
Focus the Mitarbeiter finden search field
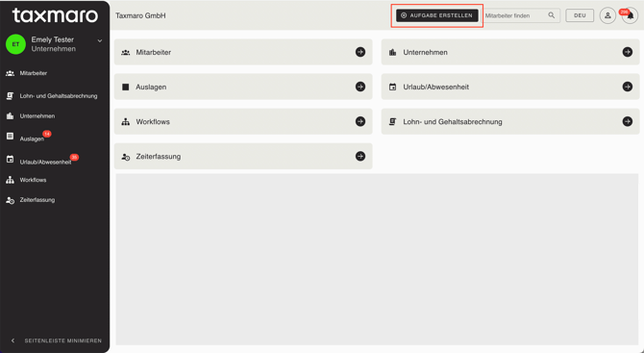coord(515,15)
